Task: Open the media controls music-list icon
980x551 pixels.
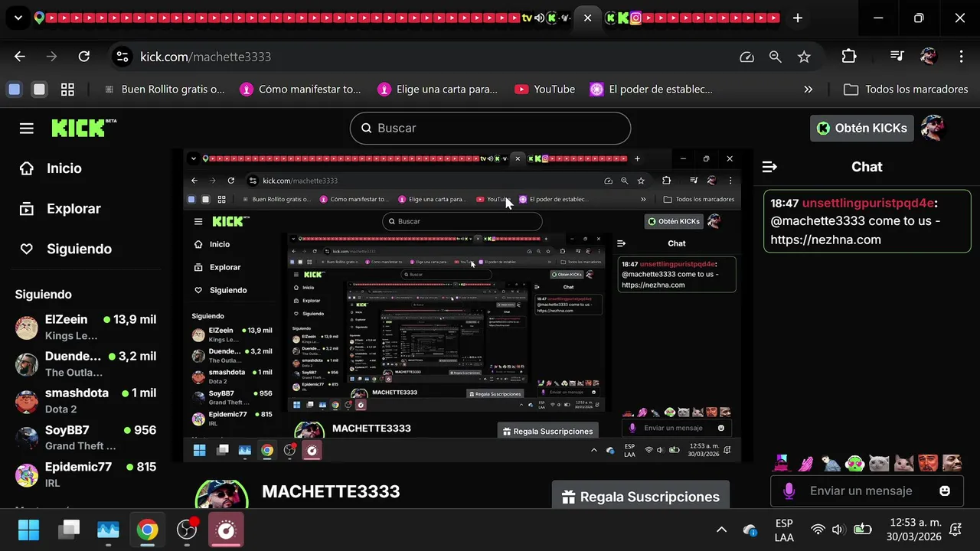Action: click(x=897, y=57)
